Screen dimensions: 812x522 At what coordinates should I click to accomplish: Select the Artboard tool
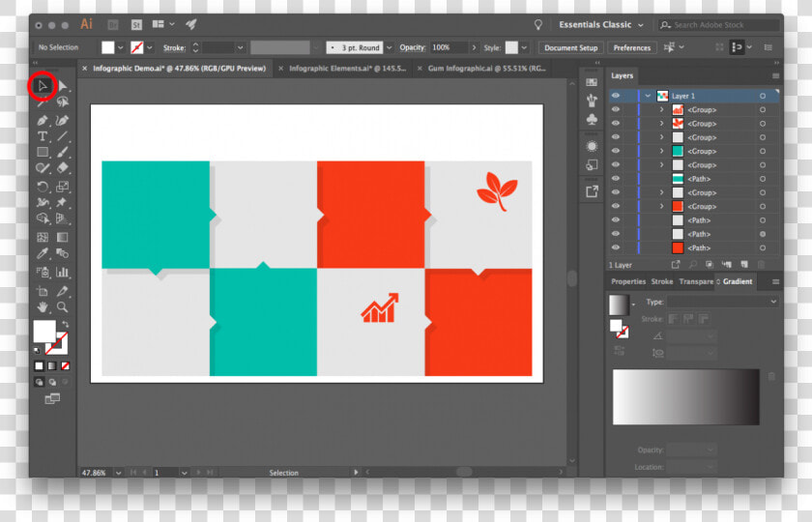pos(43,291)
